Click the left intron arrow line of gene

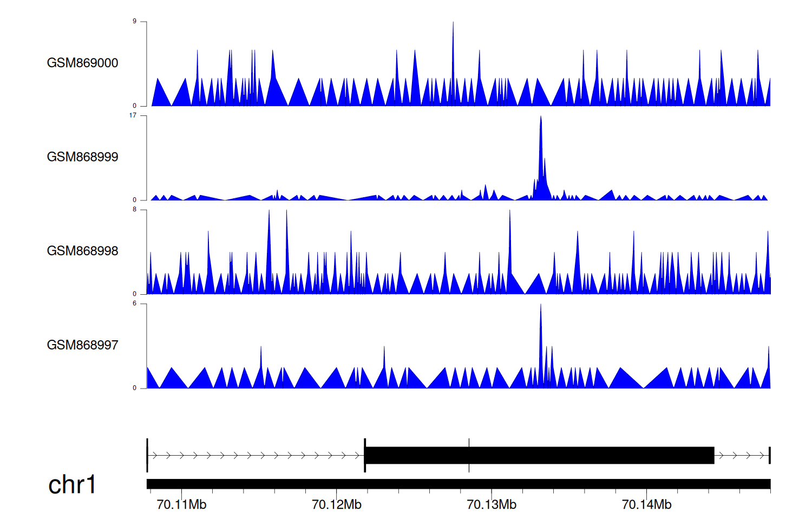tap(254, 456)
